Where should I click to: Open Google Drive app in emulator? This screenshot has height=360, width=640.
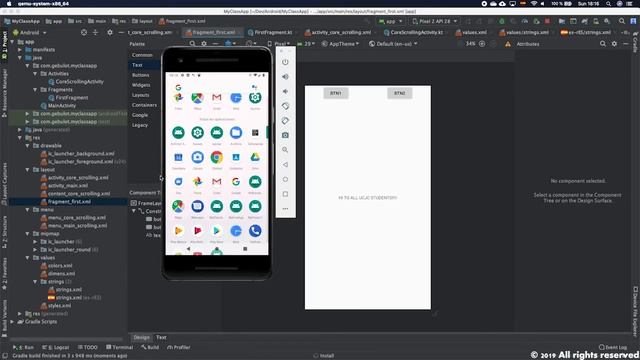255,157
